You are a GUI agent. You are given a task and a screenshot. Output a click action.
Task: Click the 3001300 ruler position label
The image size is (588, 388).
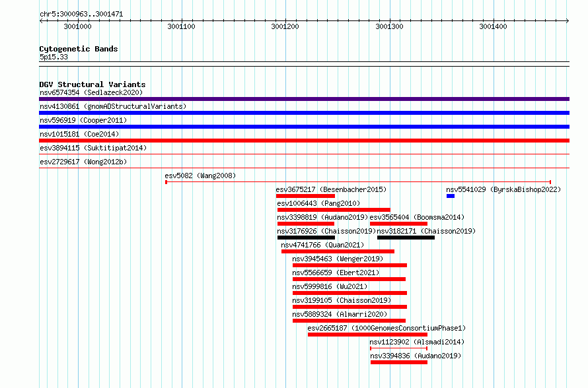389,26
